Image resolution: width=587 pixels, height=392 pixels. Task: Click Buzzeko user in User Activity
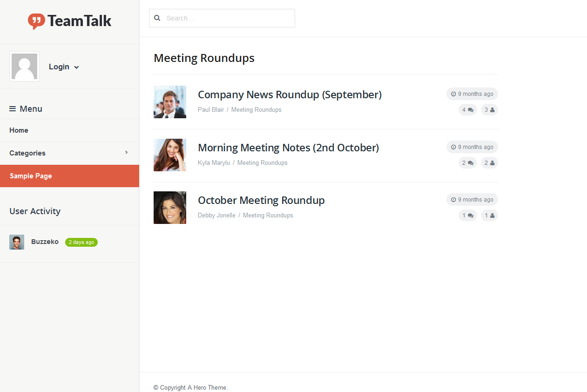point(45,242)
